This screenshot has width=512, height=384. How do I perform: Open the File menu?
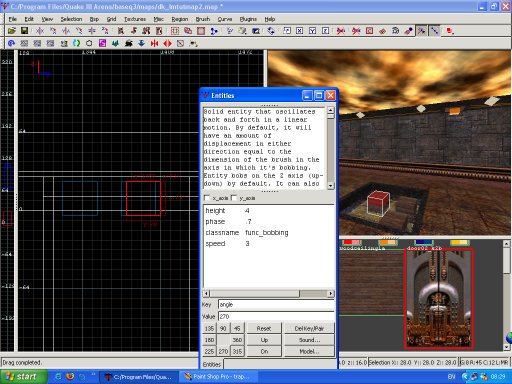coord(13,19)
